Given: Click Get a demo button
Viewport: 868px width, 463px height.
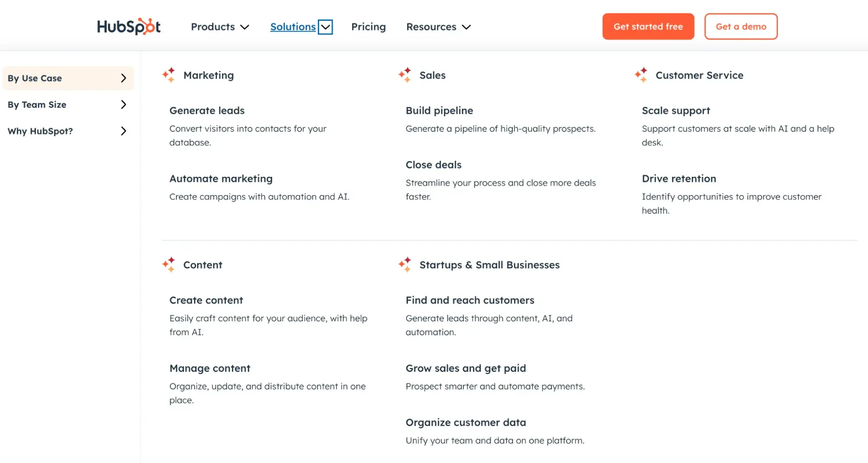Looking at the screenshot, I should (x=741, y=26).
